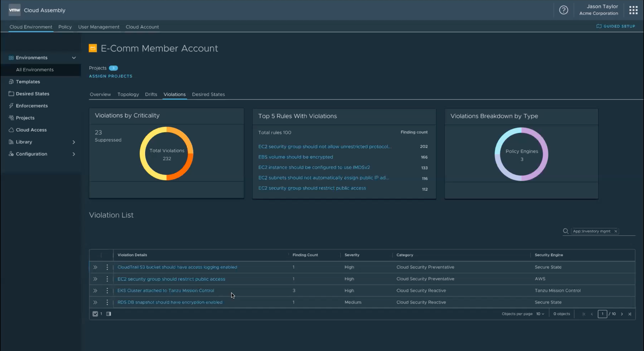
Task: Open EBS volume should be encrypted rule
Action: [x=296, y=157]
